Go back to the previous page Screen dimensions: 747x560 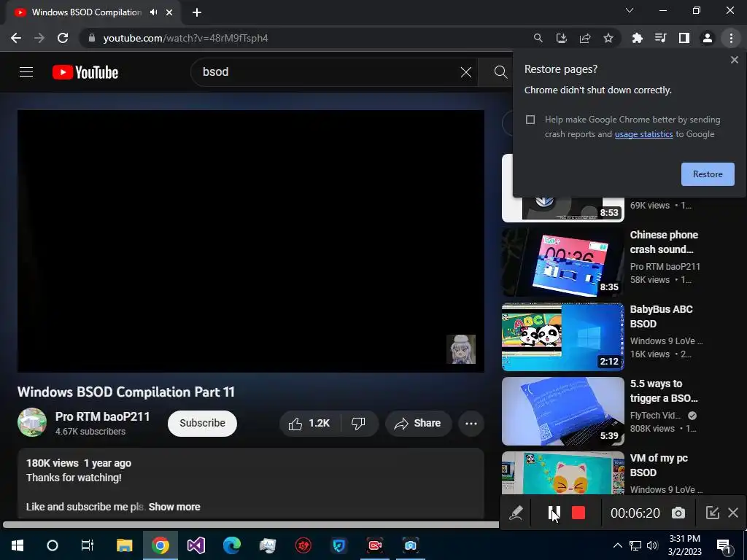16,38
